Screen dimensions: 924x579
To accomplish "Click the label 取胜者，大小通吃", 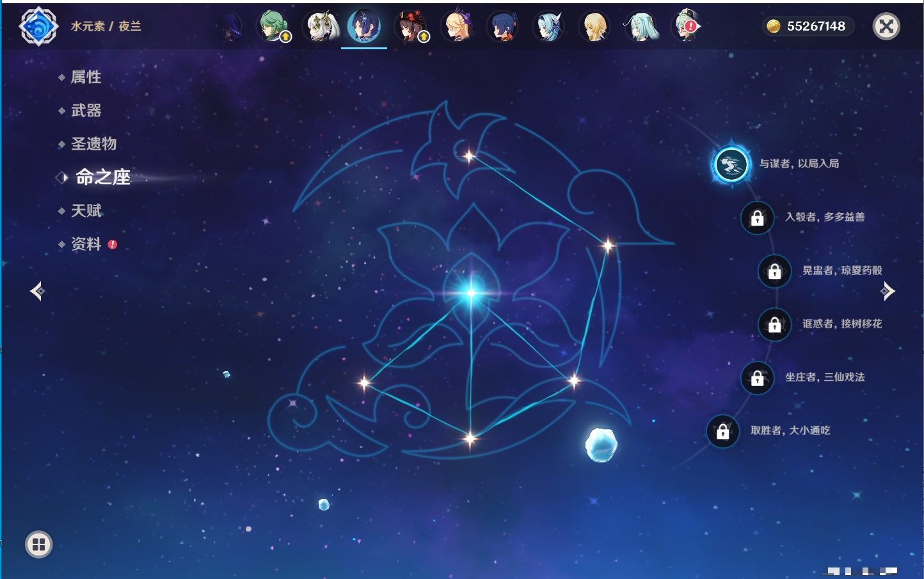I will [790, 431].
